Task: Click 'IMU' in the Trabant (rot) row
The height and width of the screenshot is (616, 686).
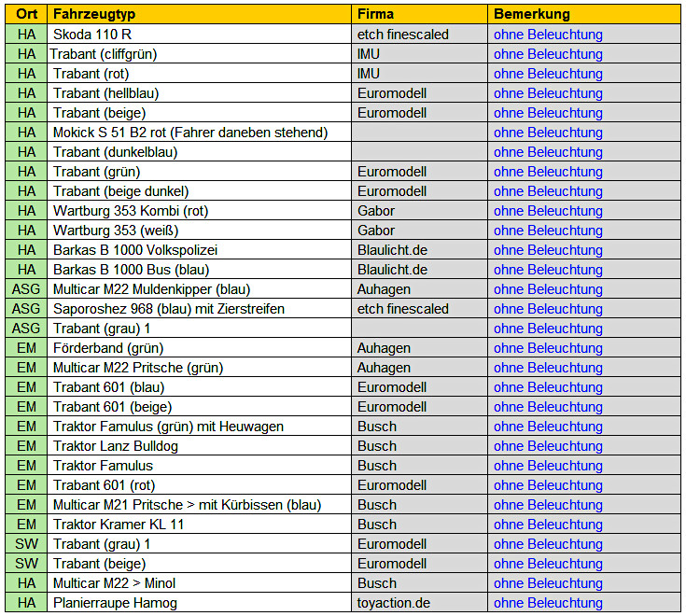Action: [369, 74]
